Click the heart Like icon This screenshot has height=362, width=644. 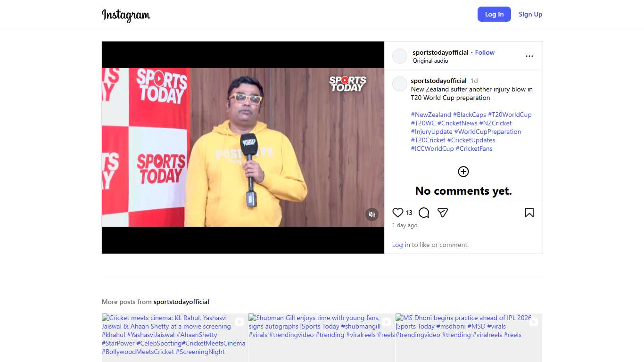point(398,213)
